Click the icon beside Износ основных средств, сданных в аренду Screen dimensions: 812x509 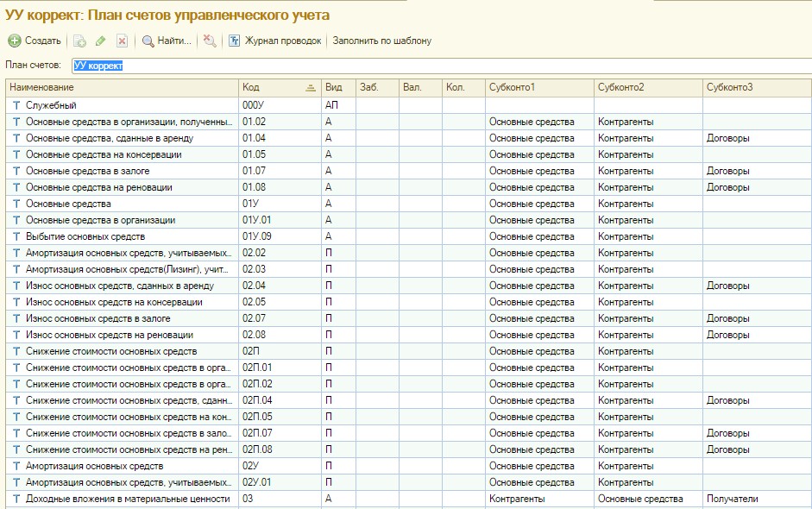click(x=16, y=286)
